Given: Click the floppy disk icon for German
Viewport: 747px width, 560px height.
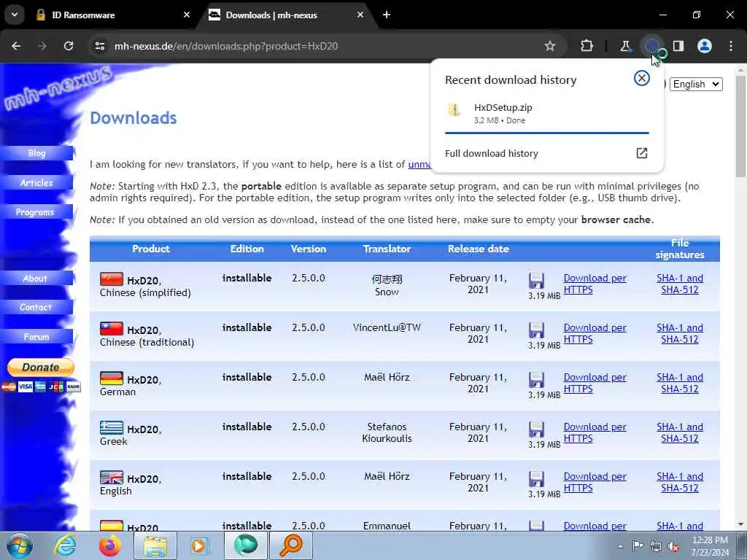Looking at the screenshot, I should point(536,379).
